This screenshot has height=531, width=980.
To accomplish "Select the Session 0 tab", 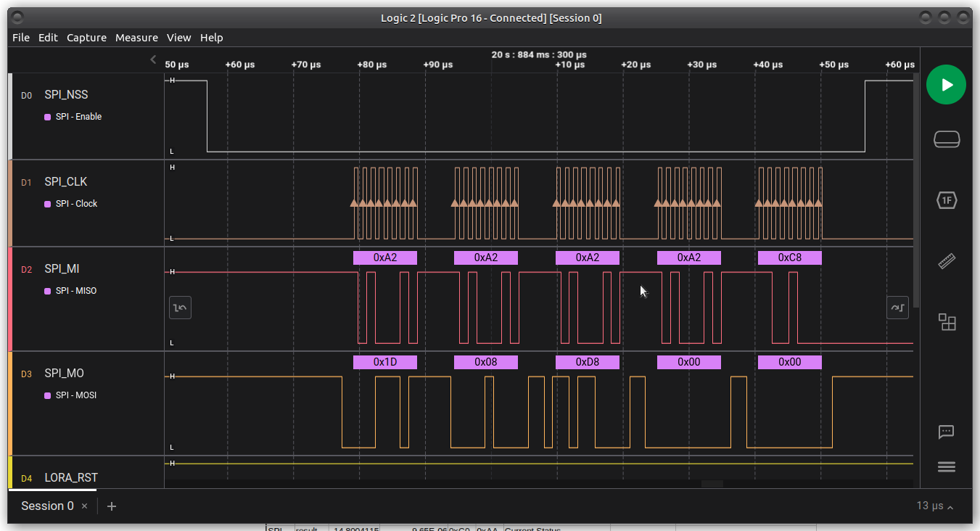I will (47, 506).
